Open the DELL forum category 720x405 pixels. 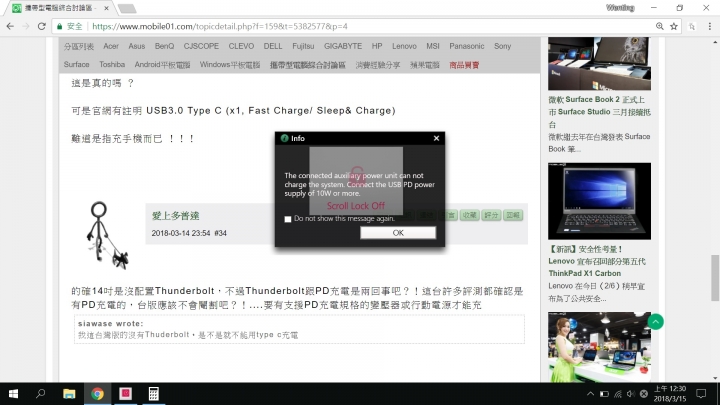click(x=273, y=46)
